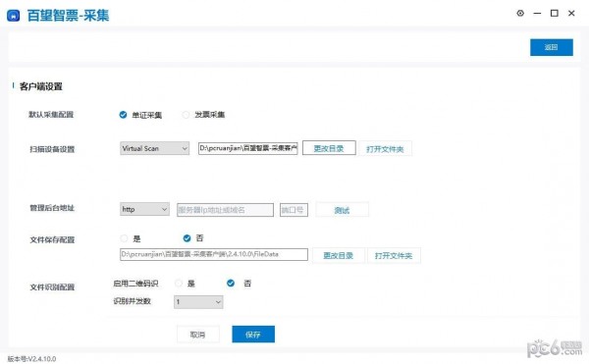Click the 识别并发数 label
The height and width of the screenshot is (364, 589).
tap(132, 301)
